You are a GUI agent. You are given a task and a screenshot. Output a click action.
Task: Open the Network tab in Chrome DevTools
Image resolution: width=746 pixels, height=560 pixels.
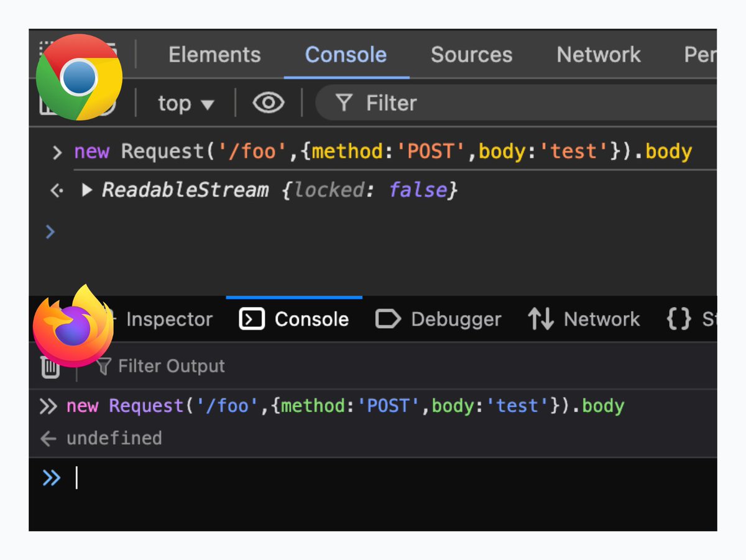coord(599,55)
